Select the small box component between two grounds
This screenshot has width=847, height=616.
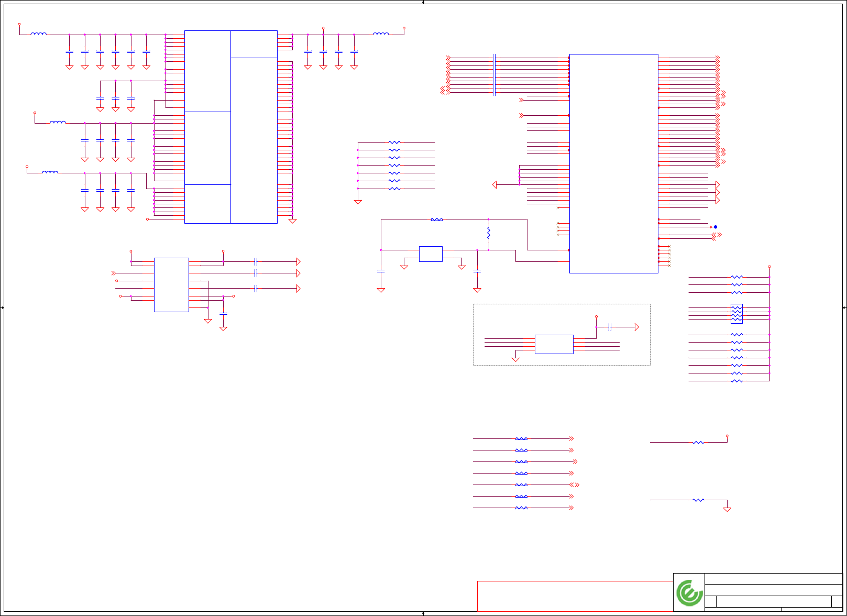(x=431, y=254)
